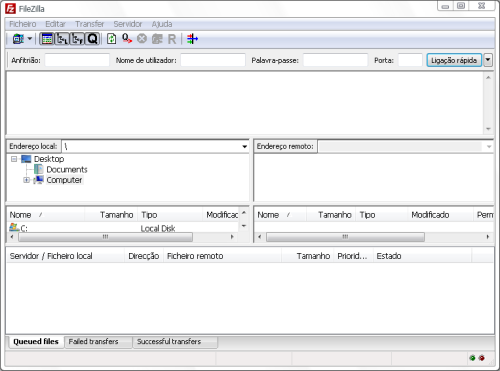Viewport: 500px width, 371px height.
Task: Click the Documents folder icon
Action: [x=39, y=169]
